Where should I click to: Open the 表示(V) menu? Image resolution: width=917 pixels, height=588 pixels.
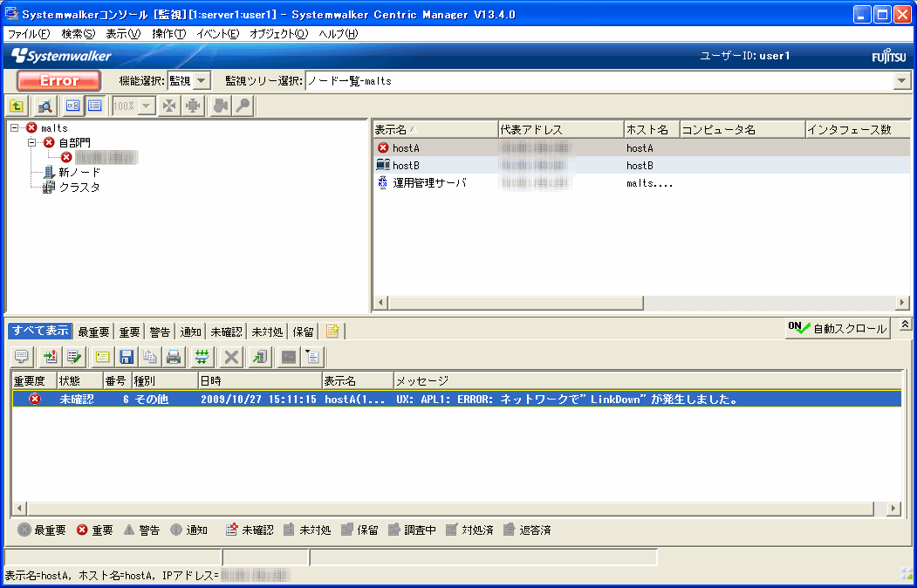[x=123, y=34]
